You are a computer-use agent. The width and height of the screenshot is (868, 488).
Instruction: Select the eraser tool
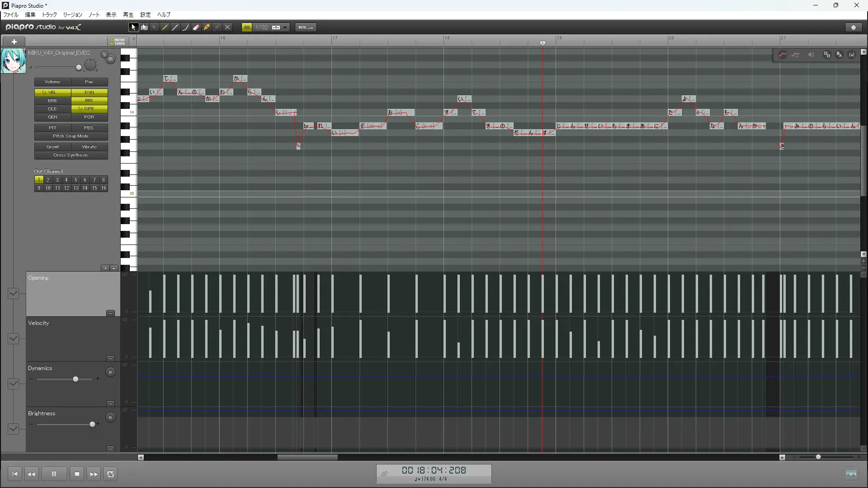[196, 28]
